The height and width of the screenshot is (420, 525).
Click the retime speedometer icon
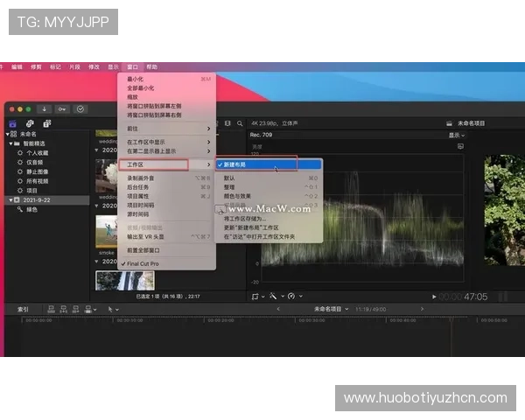291,296
